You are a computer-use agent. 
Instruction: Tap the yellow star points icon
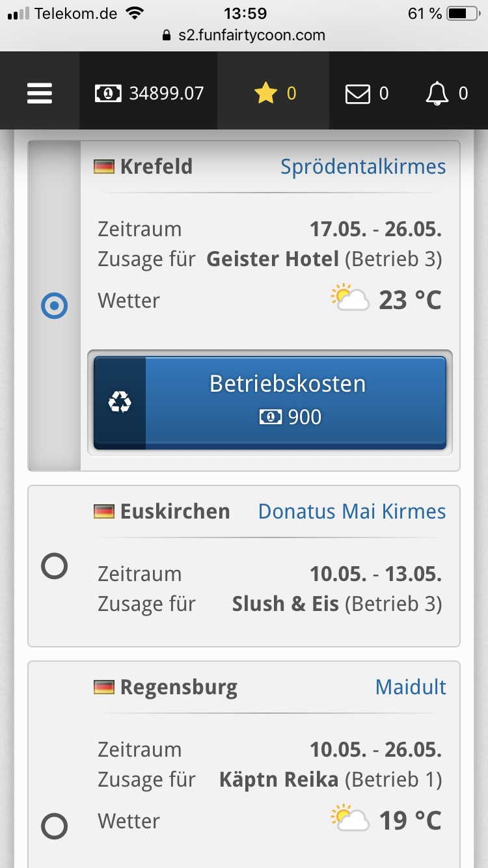265,94
